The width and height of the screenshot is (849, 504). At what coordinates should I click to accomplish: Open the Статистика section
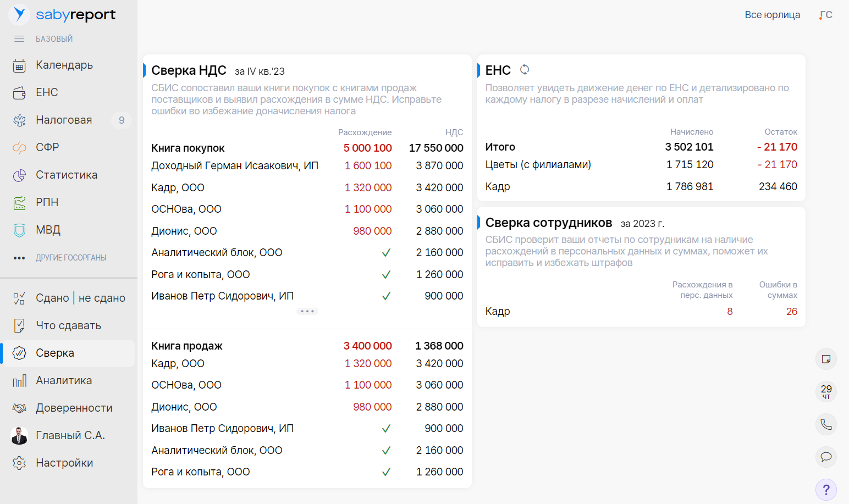tap(66, 174)
